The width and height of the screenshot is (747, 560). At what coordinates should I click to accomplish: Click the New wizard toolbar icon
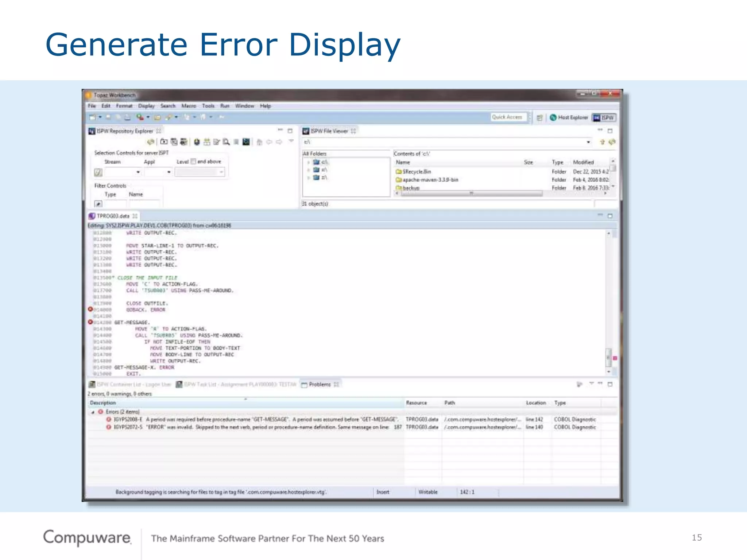pyautogui.click(x=93, y=117)
